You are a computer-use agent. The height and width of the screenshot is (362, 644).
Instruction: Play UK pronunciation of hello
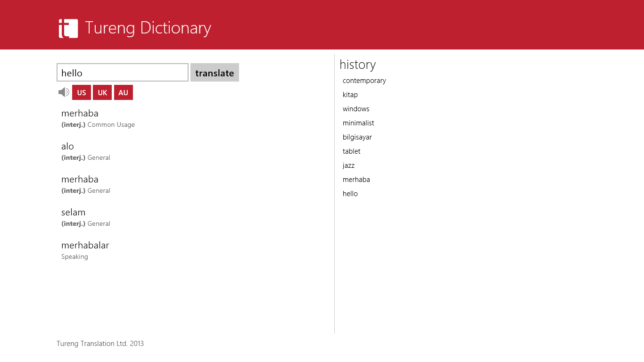pyautogui.click(x=102, y=92)
